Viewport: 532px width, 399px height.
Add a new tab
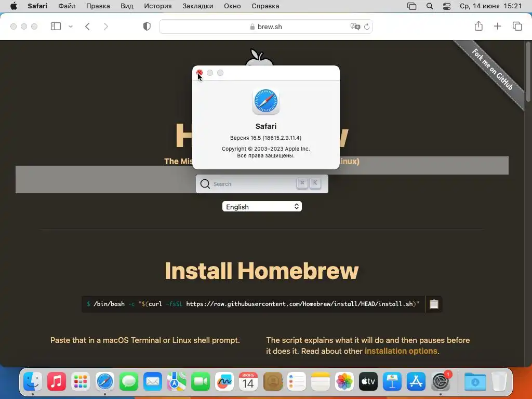click(497, 26)
